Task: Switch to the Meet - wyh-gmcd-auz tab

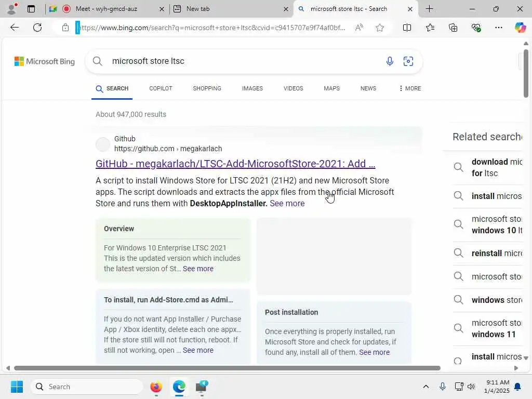Action: [x=106, y=9]
